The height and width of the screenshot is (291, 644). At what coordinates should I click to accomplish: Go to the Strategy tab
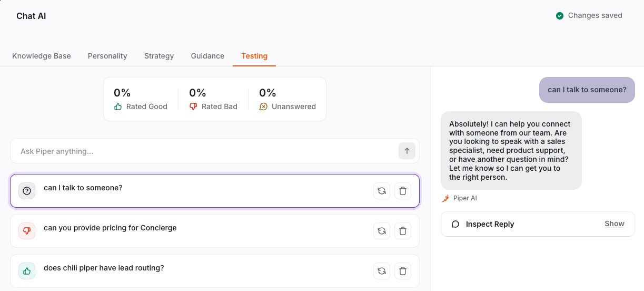point(159,56)
